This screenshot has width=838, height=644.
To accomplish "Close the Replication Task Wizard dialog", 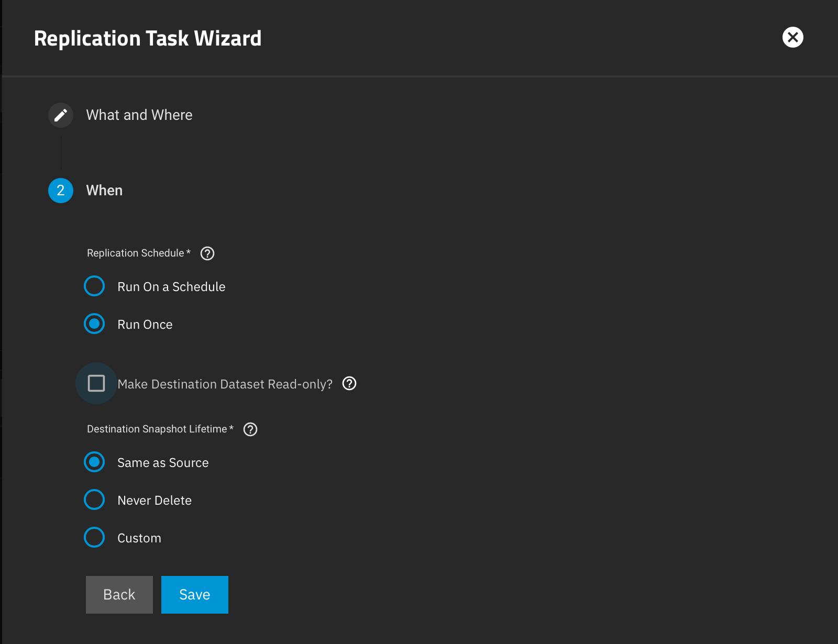I will point(792,37).
